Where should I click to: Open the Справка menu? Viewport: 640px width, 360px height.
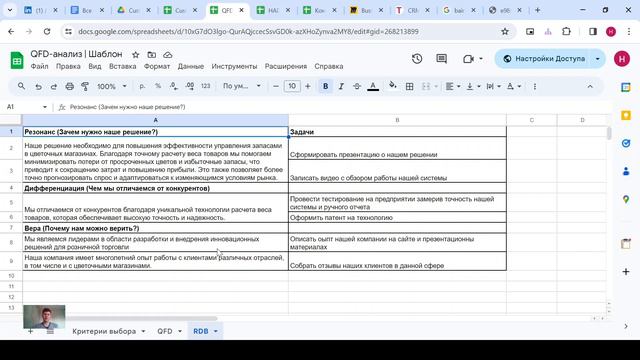[329, 66]
